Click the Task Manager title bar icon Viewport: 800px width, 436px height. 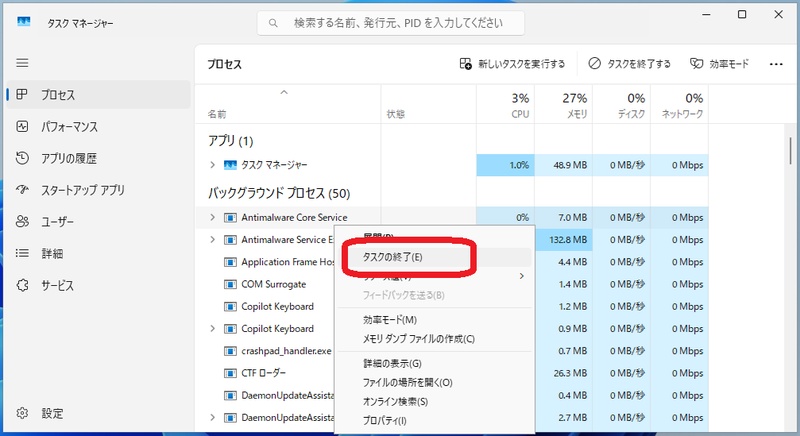[23, 22]
